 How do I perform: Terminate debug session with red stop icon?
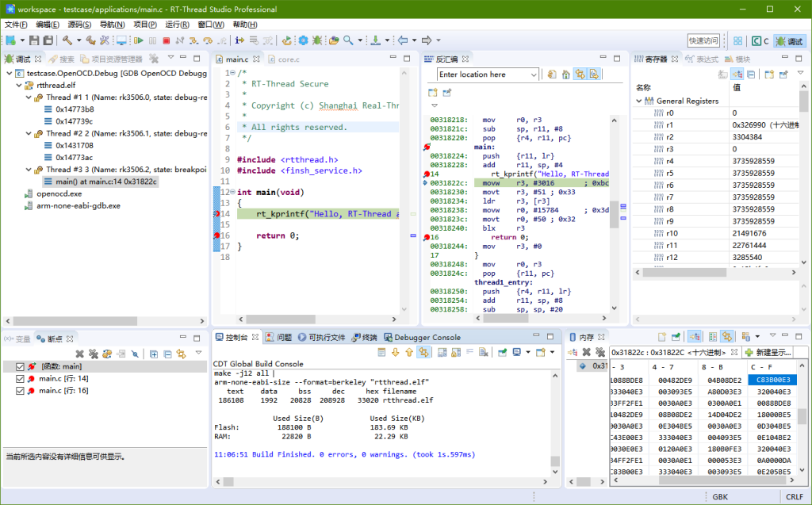pyautogui.click(x=167, y=40)
